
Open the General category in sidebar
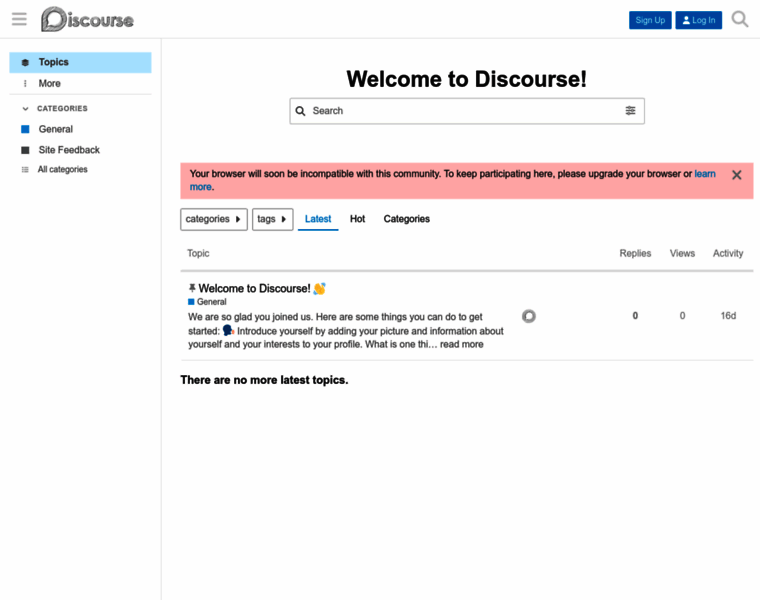point(80,129)
